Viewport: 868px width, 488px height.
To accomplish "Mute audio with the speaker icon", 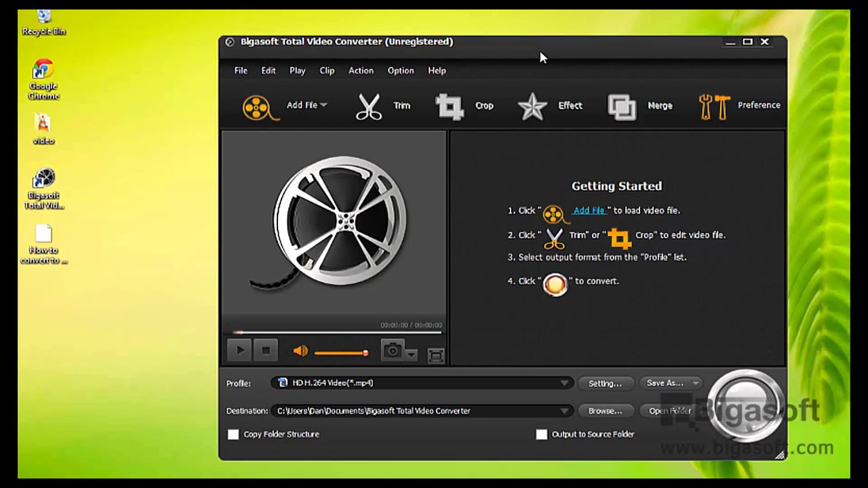I will click(x=300, y=351).
